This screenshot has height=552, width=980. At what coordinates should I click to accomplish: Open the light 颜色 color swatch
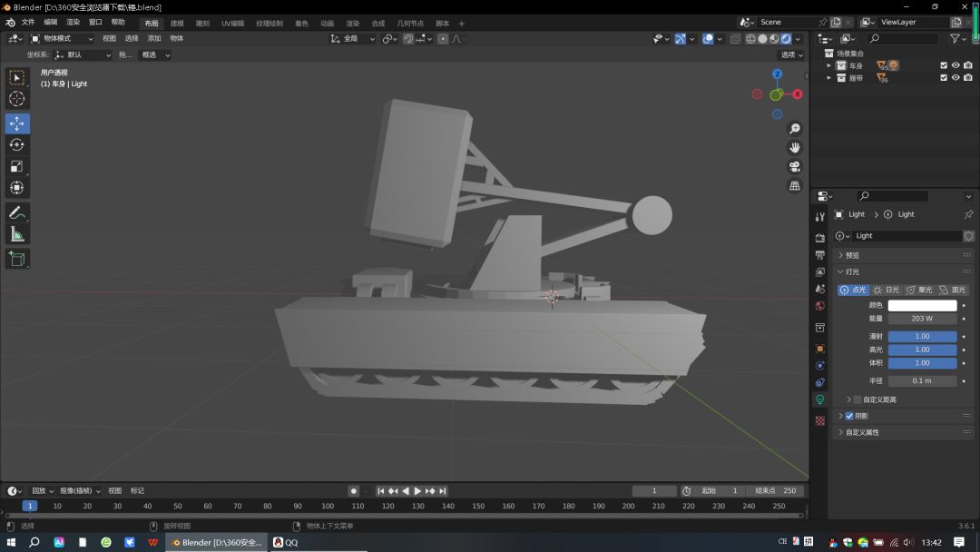pos(922,305)
